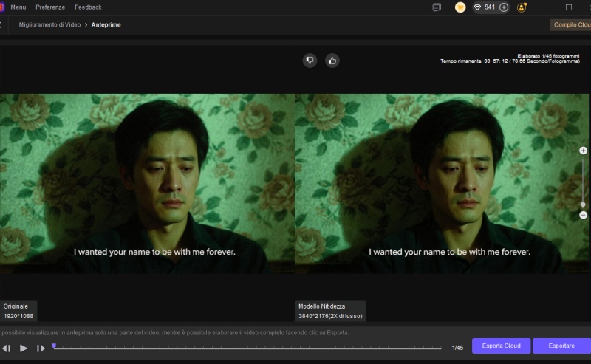591x364 pixels.
Task: Add more credits with the plus icon
Action: (x=504, y=7)
